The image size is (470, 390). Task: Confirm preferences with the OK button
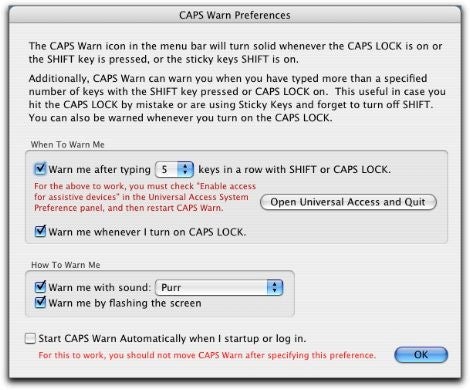click(421, 355)
